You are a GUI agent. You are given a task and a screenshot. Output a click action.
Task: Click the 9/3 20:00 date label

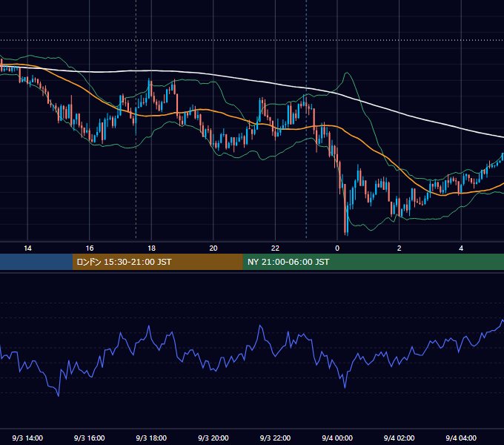213,438
